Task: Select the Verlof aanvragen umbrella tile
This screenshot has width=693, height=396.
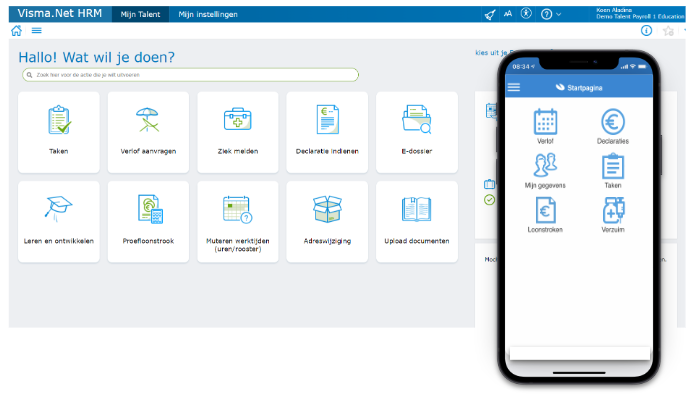Action: click(148, 132)
